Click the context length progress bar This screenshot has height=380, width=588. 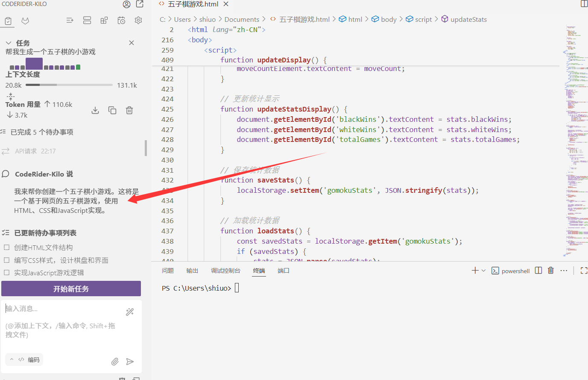pos(69,85)
